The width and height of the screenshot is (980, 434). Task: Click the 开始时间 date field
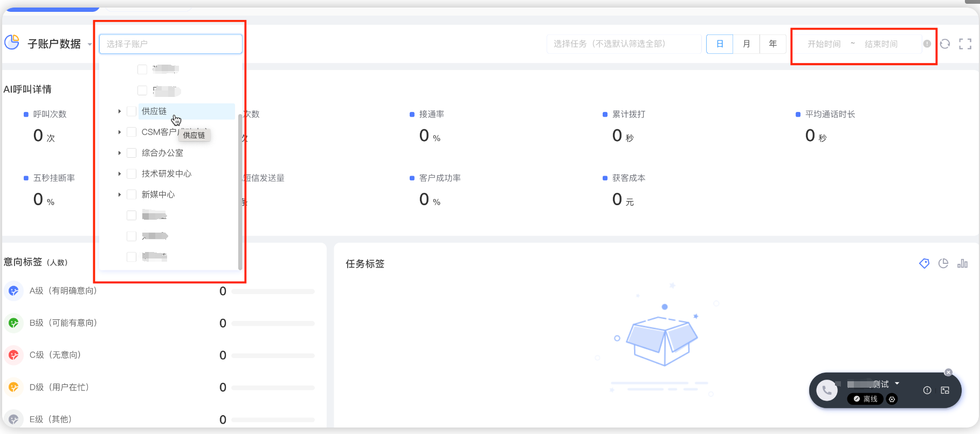tap(824, 44)
